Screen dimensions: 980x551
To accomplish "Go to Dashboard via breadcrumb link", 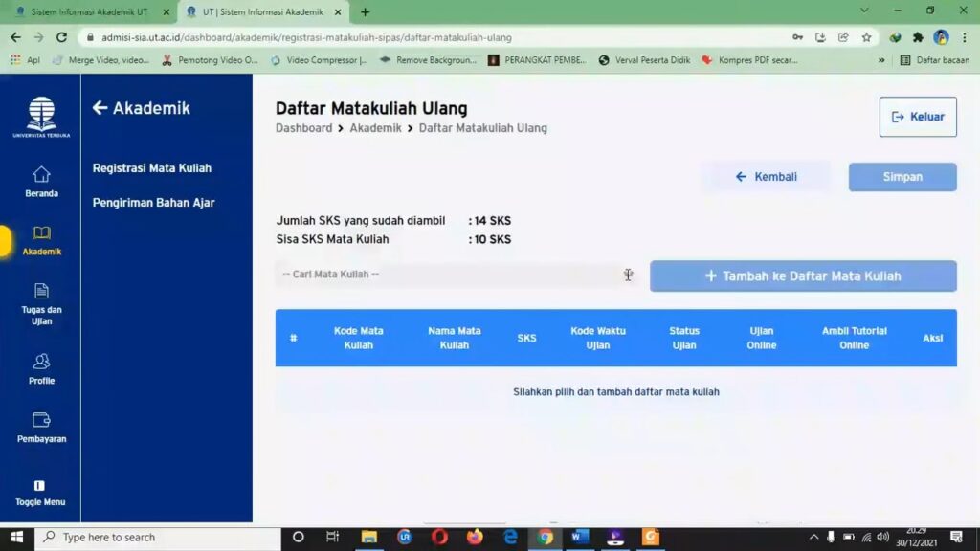I will tap(303, 127).
